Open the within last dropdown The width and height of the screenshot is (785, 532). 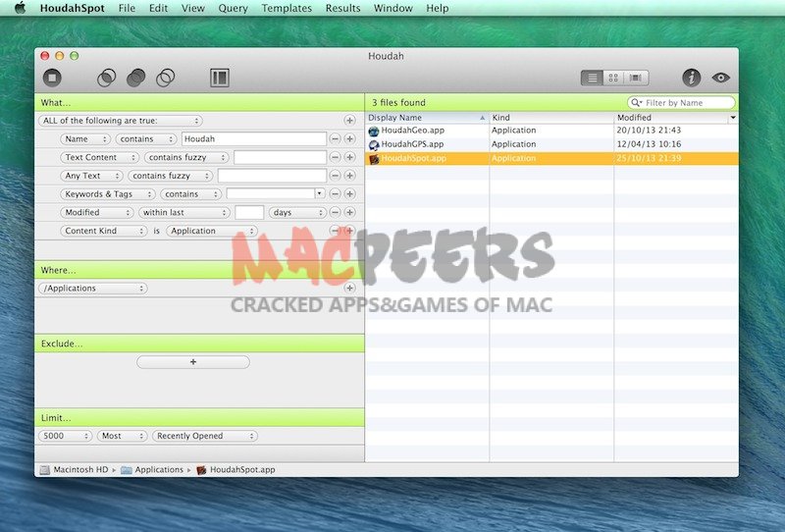coord(183,212)
